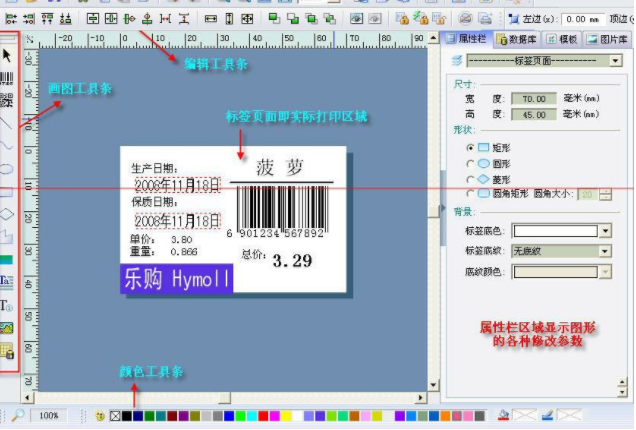Click the 宽度 value field
Viewport: 636px width, 430px height.
[534, 99]
